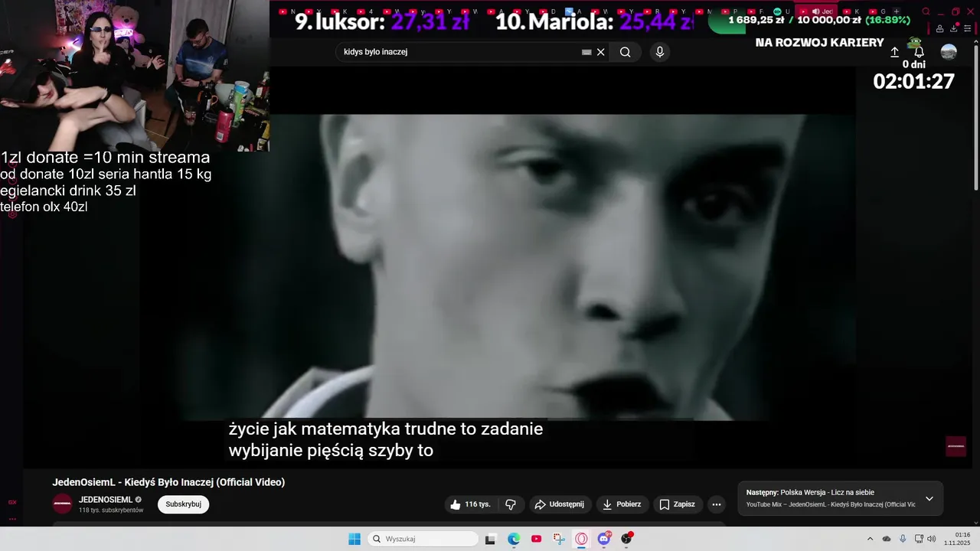Open the sidebar three-dot setup at bottom left

[x=12, y=519]
